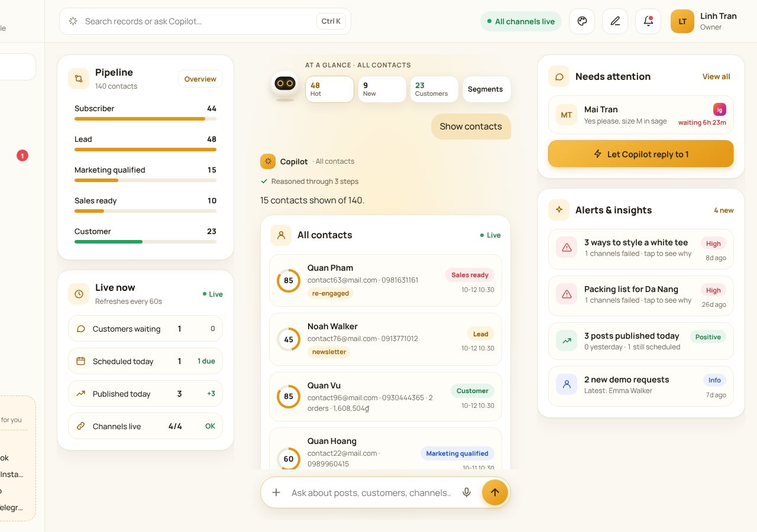Click the plus attach icon in chat box
Screen dimensions: 757x532
coord(276,492)
